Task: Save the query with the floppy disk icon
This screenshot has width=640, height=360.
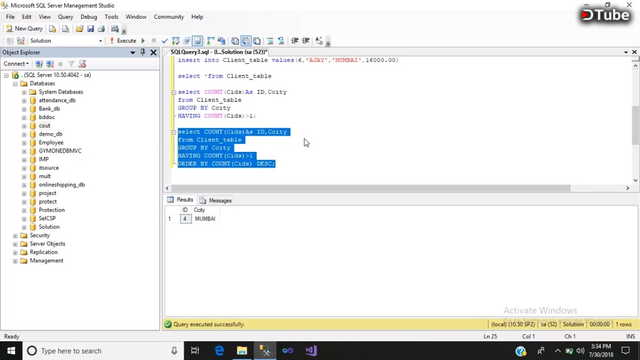Action: coord(90,29)
